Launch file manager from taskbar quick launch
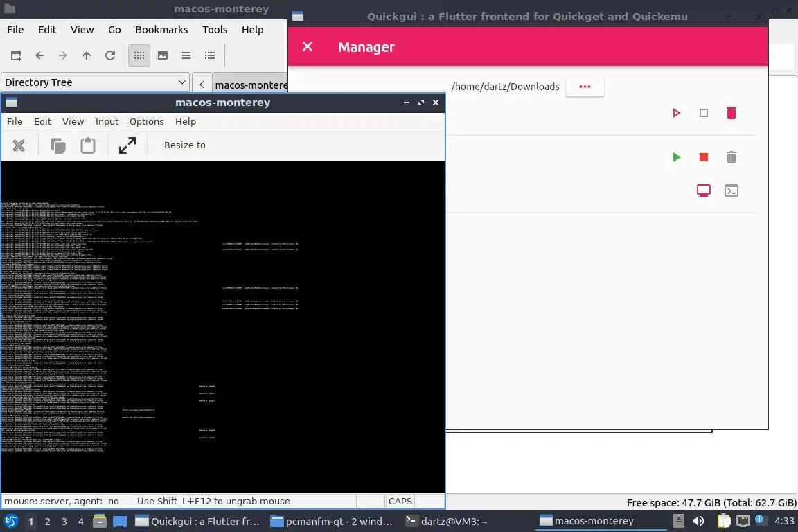This screenshot has height=532, width=798. pos(100,522)
